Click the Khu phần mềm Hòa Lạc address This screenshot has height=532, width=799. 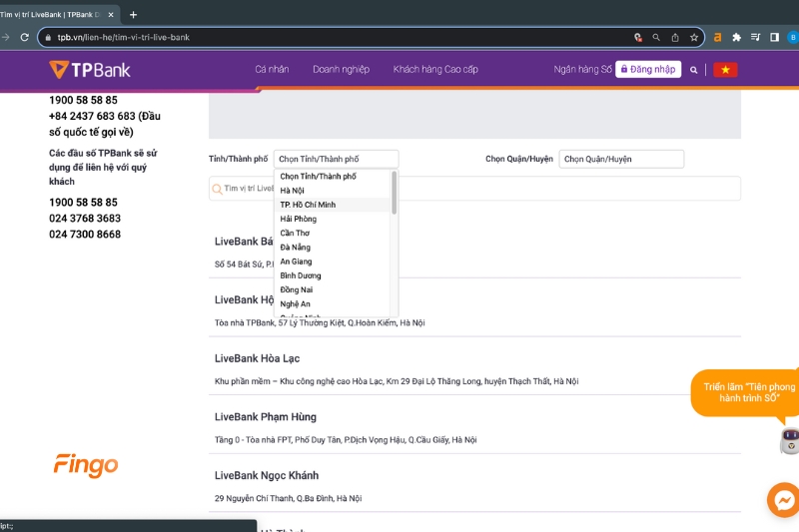(x=397, y=381)
